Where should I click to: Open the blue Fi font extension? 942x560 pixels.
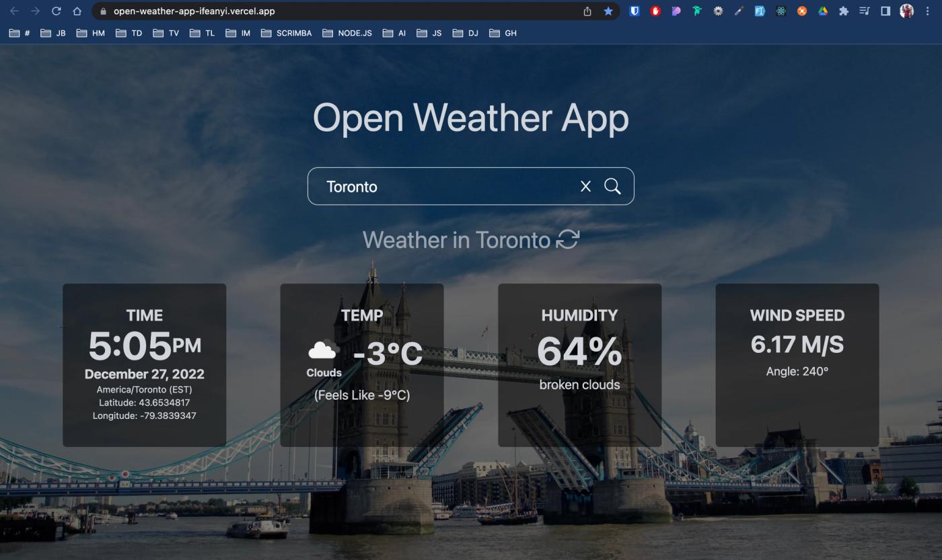pos(760,11)
